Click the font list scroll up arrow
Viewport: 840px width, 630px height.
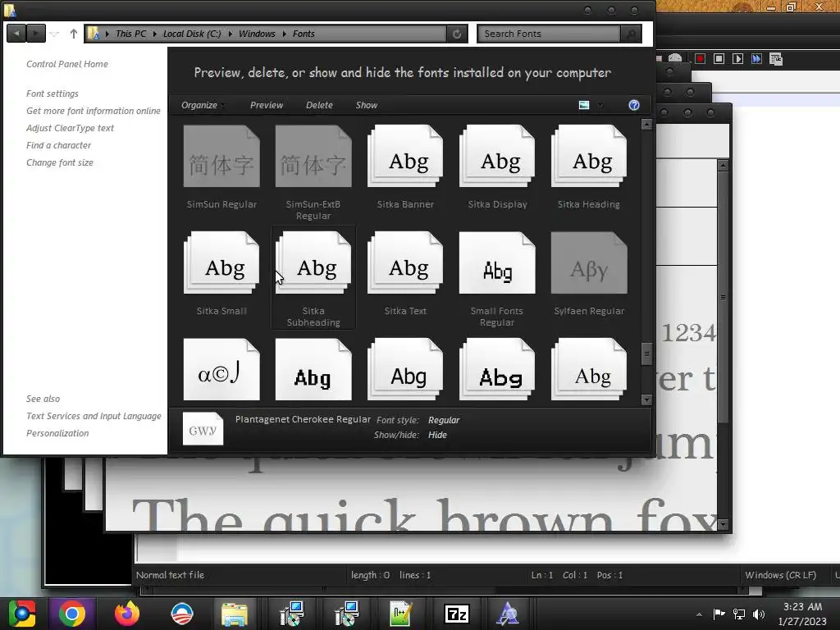[646, 125]
